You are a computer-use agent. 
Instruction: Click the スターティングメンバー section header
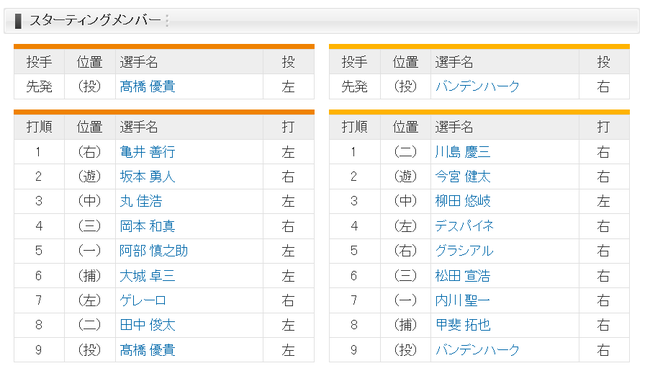coord(95,20)
